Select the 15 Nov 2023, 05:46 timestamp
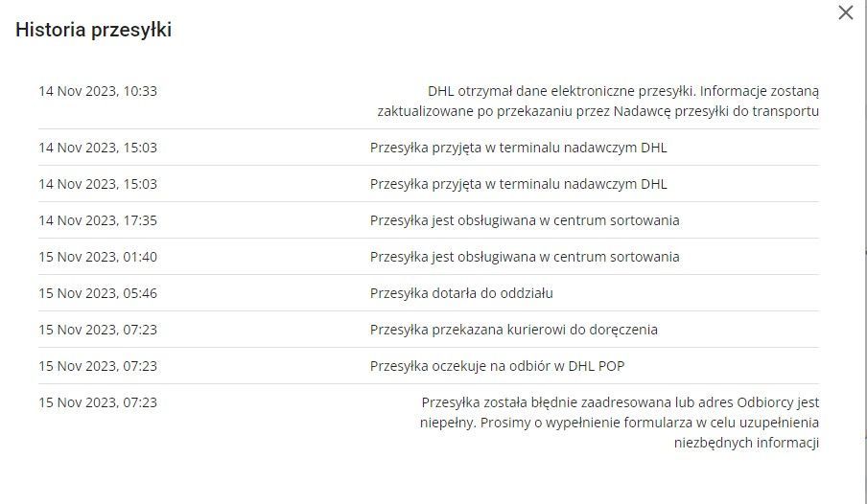This screenshot has height=504, width=867. click(x=98, y=293)
